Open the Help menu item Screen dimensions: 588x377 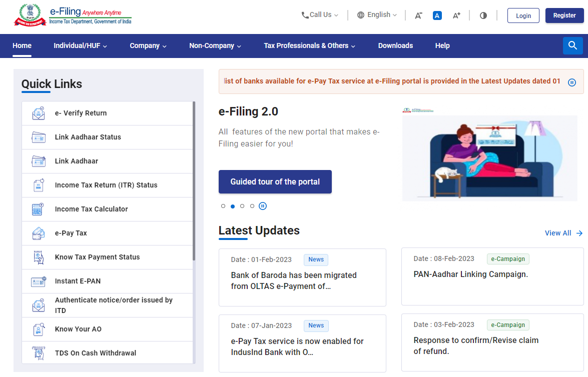coord(442,46)
